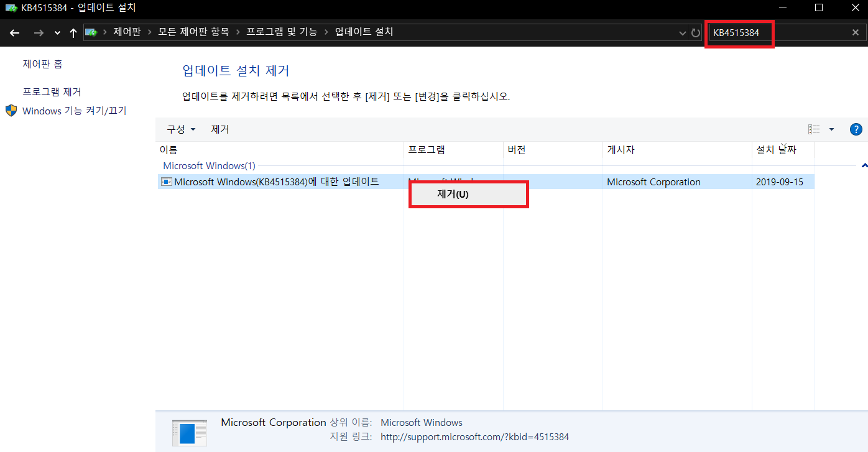Click Microsoft Windows parent name value
The image size is (868, 452).
coord(422,423)
